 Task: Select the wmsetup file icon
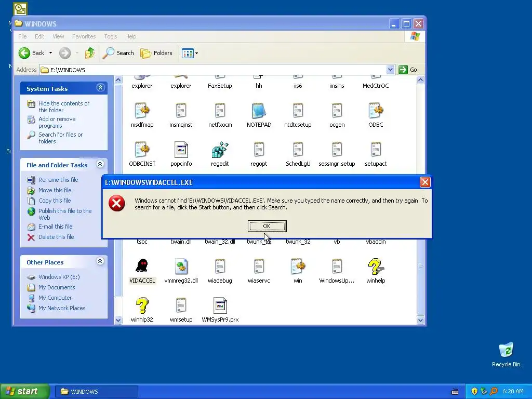point(181,305)
